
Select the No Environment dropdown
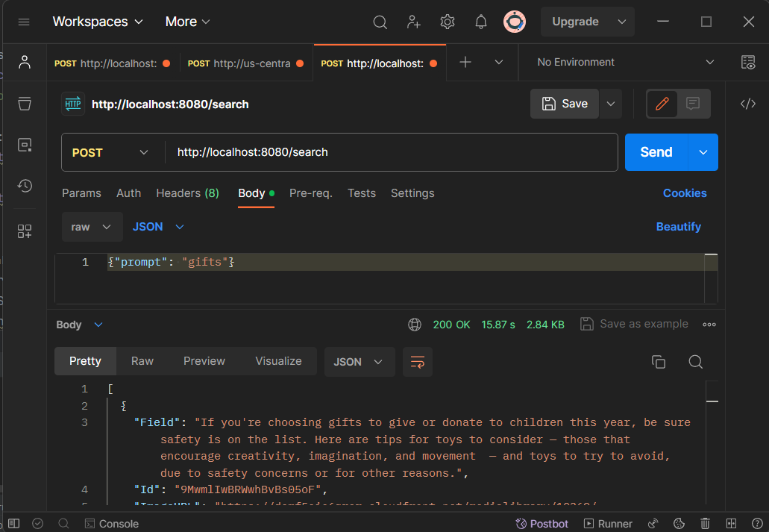[625, 63]
